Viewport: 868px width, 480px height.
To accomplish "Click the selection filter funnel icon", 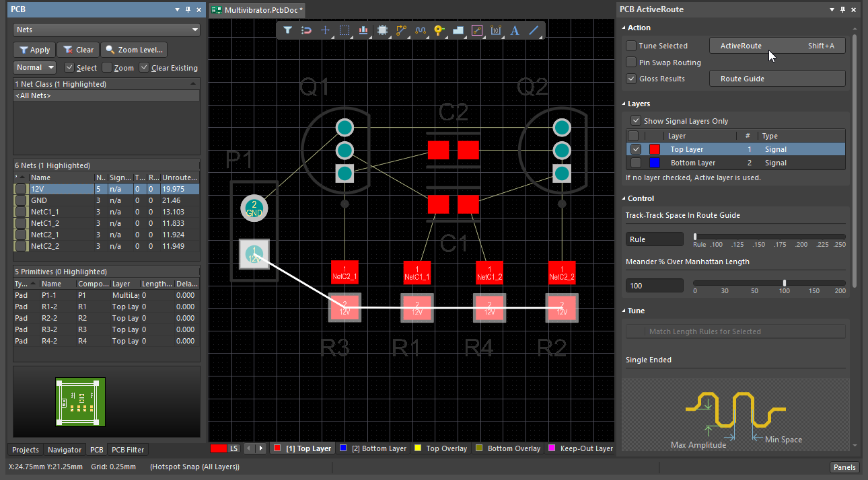I will click(x=287, y=30).
